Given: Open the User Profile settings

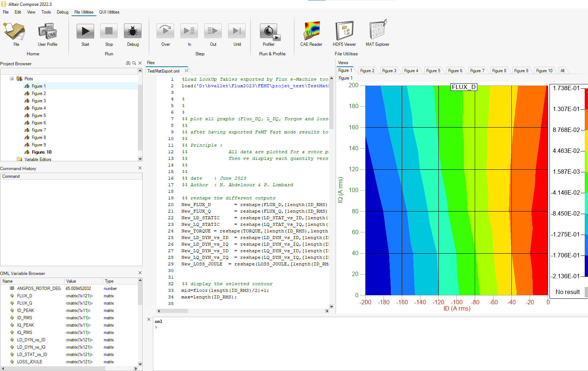Looking at the screenshot, I should click(x=47, y=32).
